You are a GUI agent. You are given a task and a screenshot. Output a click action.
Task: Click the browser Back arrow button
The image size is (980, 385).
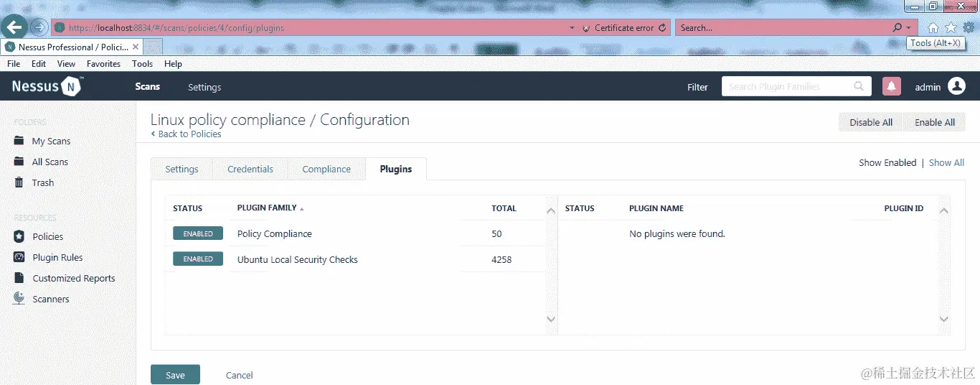click(14, 28)
